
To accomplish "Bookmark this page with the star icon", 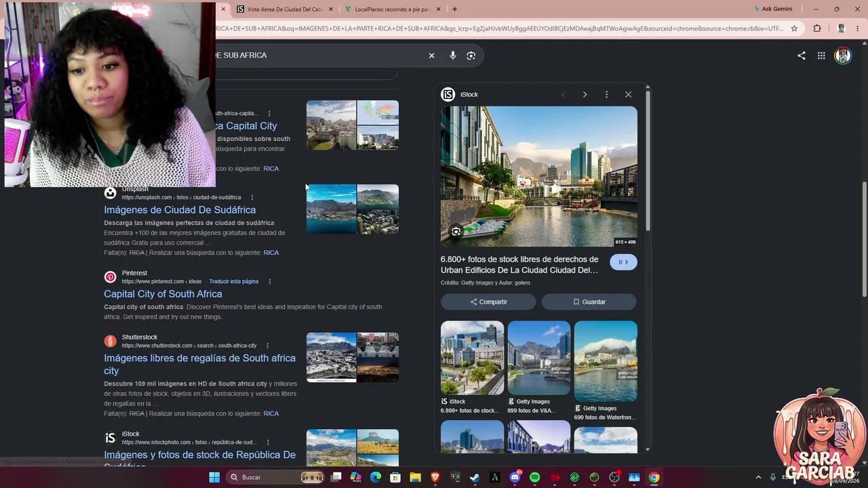I will pyautogui.click(x=794, y=28).
